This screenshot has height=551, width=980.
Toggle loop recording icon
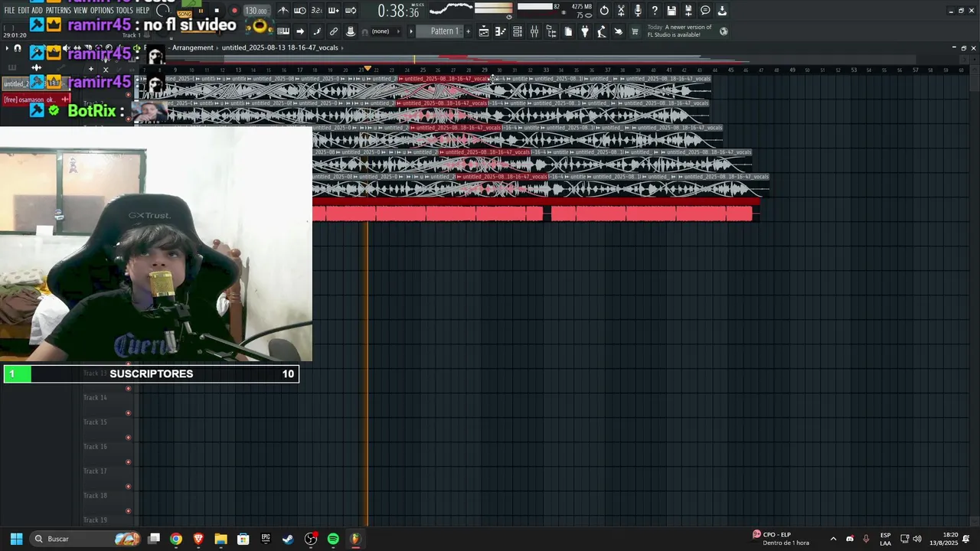click(351, 11)
